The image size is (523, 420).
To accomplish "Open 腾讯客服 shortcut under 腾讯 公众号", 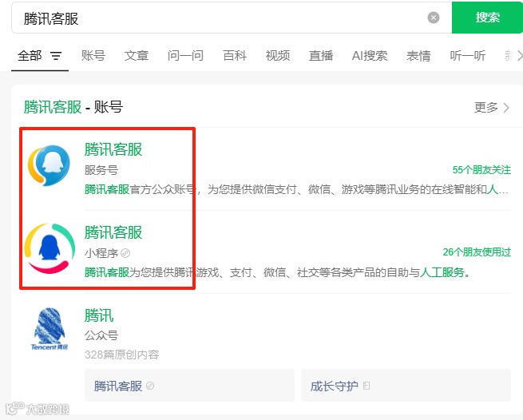I will pyautogui.click(x=189, y=386).
